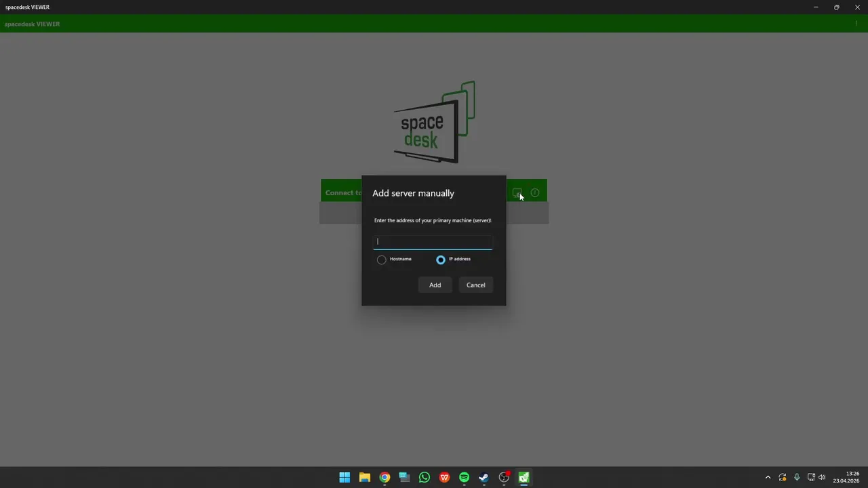Screen dimensions: 868x488
Task: Open the info icon in connect bar
Action: (x=535, y=192)
